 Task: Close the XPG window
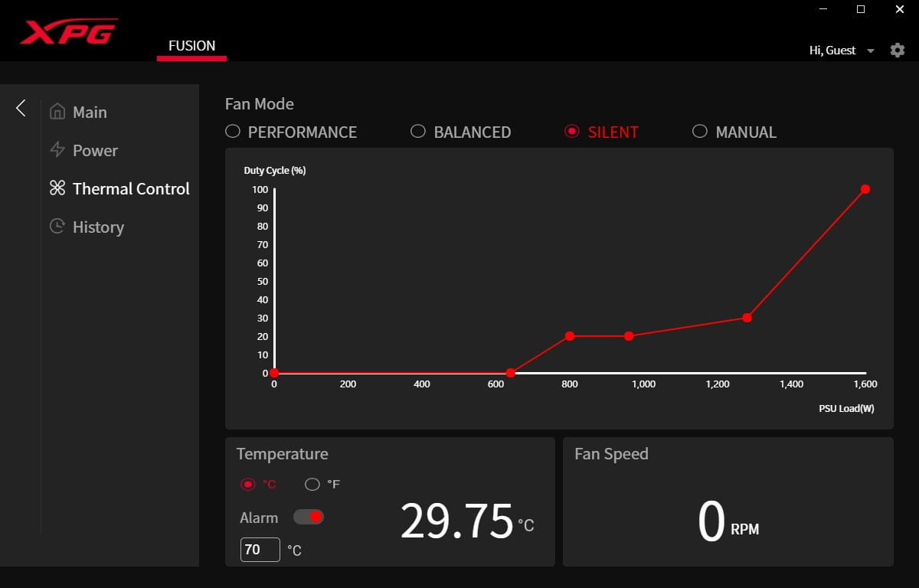click(x=899, y=9)
